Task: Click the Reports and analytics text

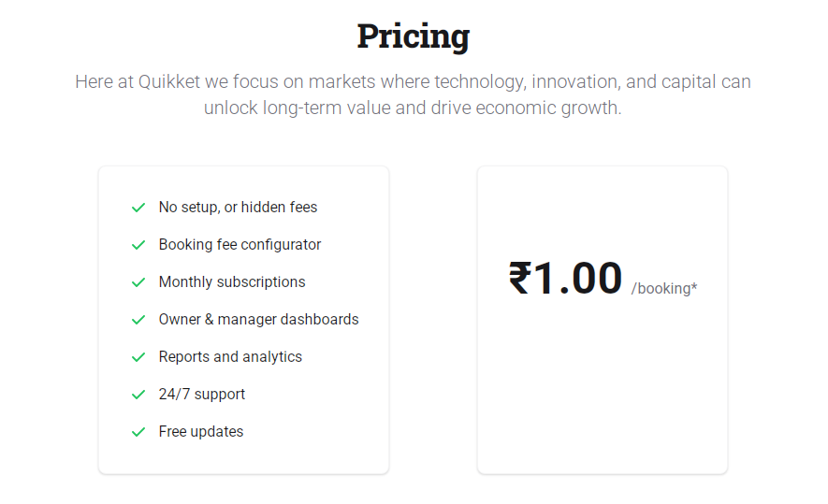Action: tap(230, 357)
